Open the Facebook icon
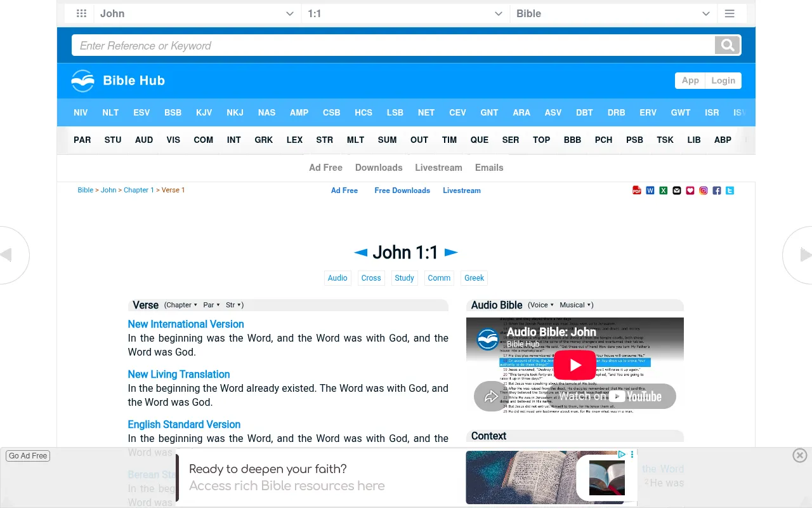 point(717,190)
